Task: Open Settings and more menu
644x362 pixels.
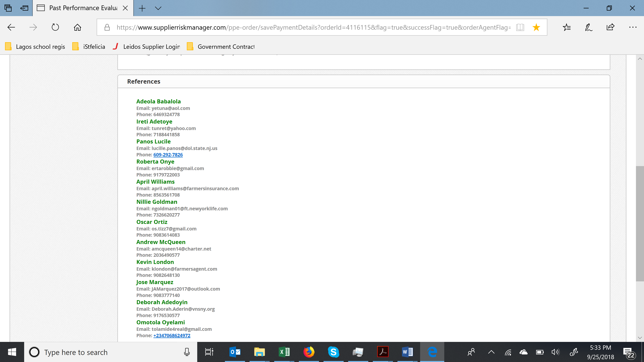Action: [x=633, y=27]
